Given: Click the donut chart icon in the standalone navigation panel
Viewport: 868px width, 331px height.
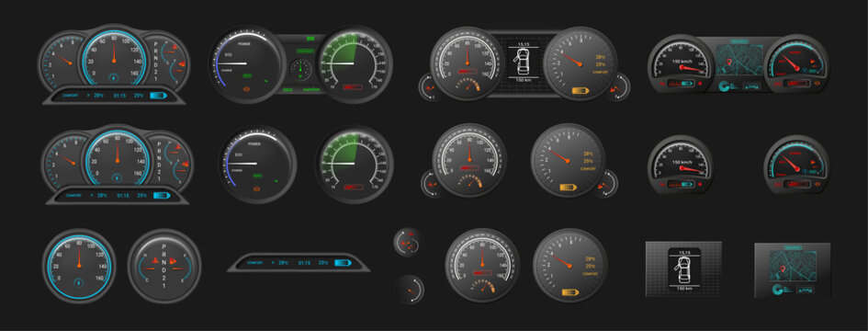Looking at the screenshot, I should 777,289.
